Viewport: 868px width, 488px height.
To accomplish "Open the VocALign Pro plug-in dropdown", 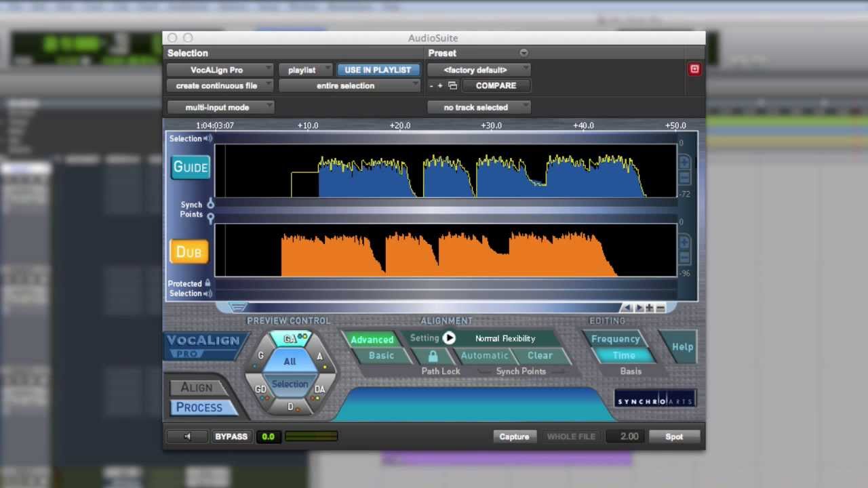I will (x=220, y=70).
